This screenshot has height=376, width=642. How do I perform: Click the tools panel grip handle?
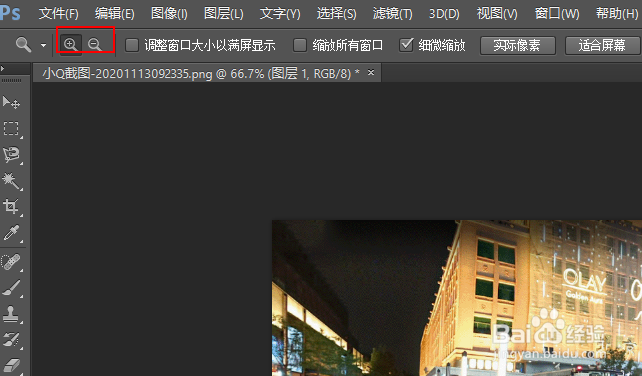(11, 80)
